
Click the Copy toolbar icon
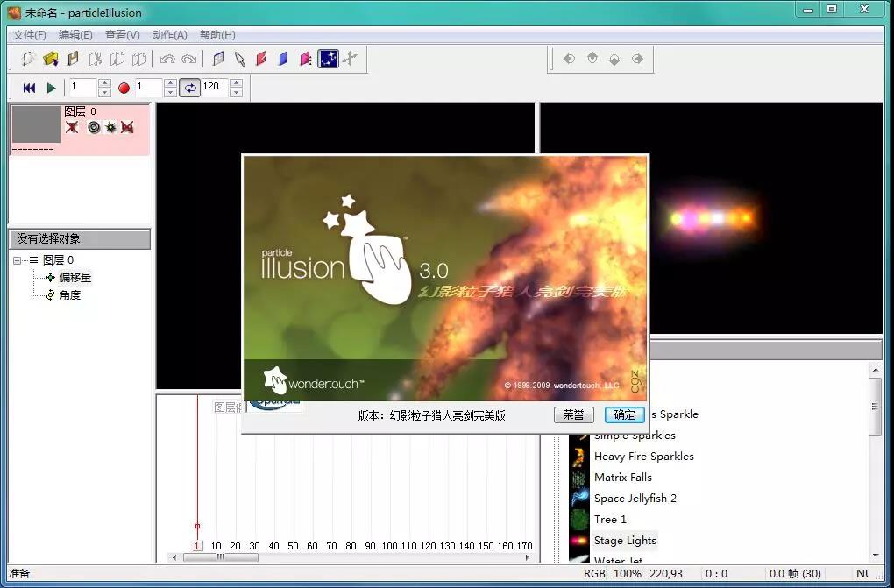click(117, 59)
